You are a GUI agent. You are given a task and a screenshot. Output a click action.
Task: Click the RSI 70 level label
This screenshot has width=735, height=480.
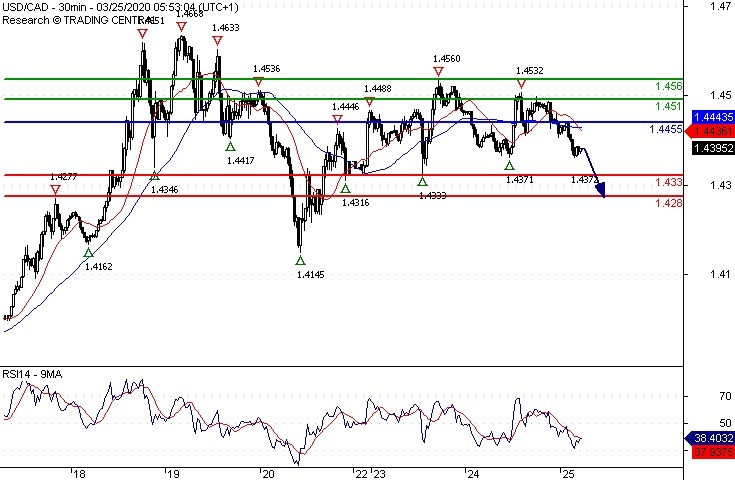pyautogui.click(x=725, y=397)
